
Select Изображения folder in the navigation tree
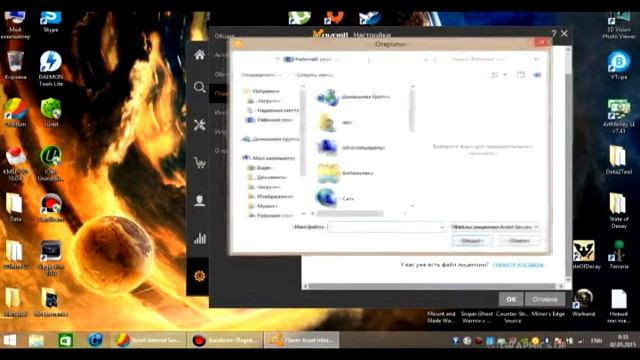click(275, 196)
